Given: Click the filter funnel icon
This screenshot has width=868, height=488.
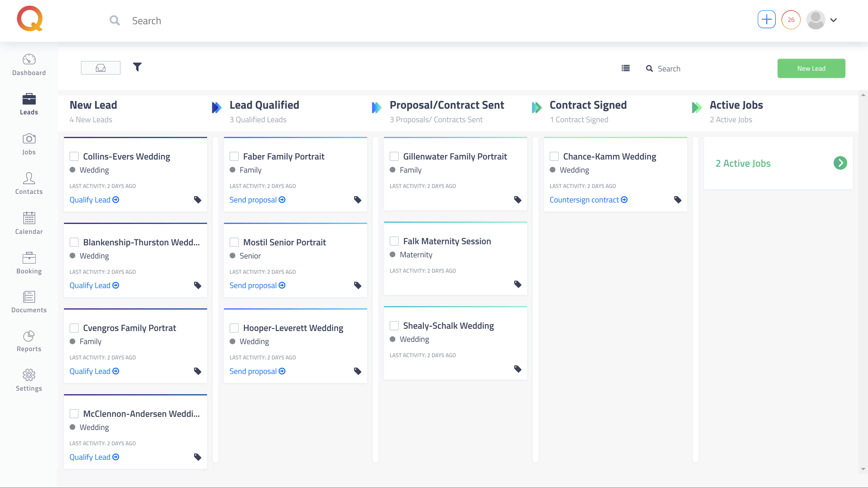Looking at the screenshot, I should point(137,67).
